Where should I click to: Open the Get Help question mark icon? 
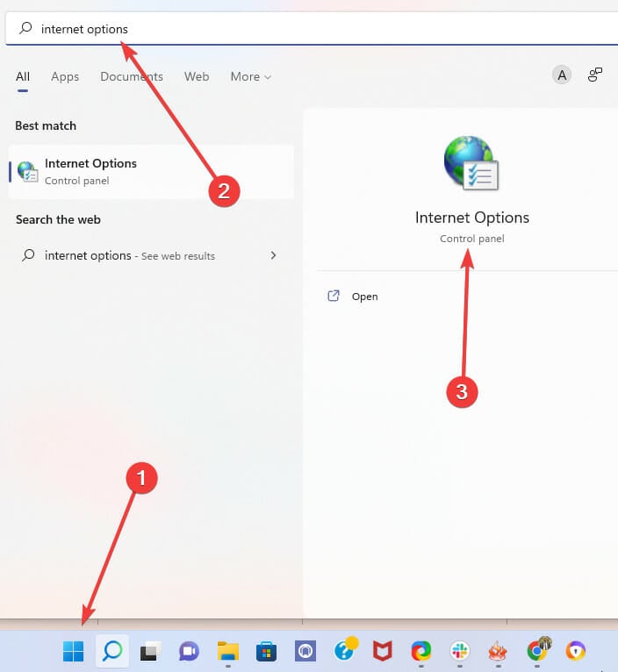pos(346,649)
